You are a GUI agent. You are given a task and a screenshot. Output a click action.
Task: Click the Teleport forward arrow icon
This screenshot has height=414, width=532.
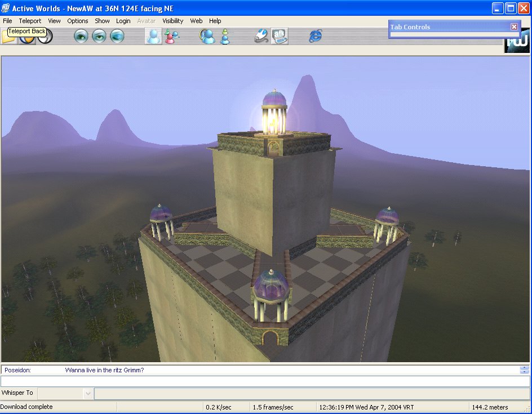click(45, 38)
